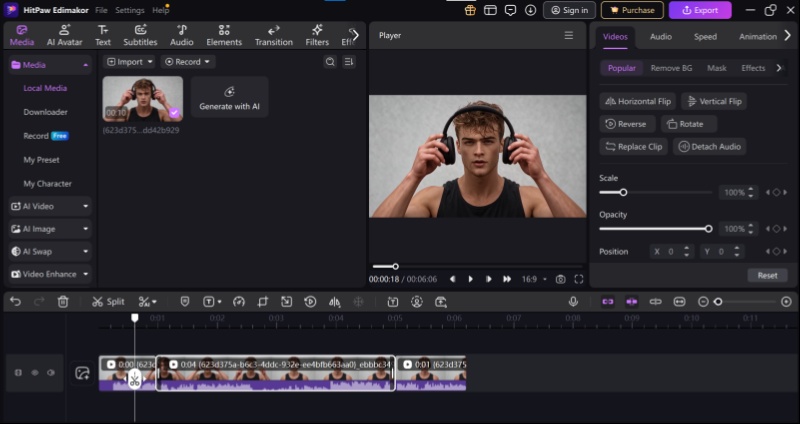Collapse the Media sidebar section
The height and width of the screenshot is (424, 800).
(x=50, y=65)
